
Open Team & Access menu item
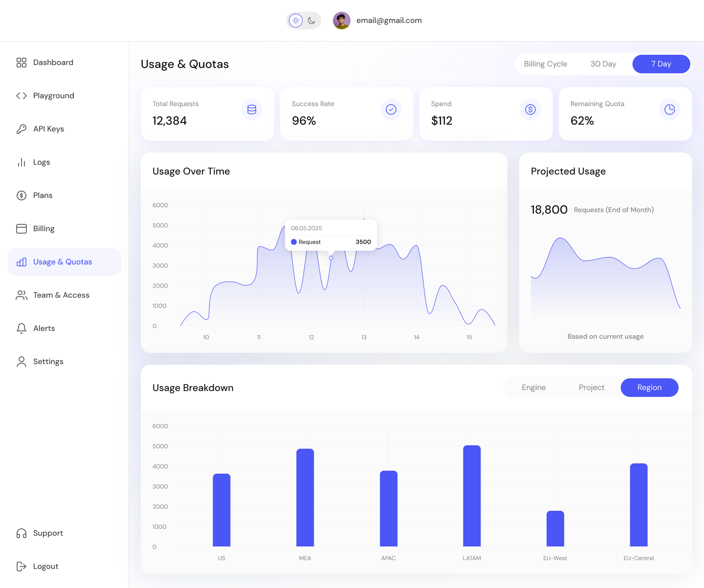[61, 295]
